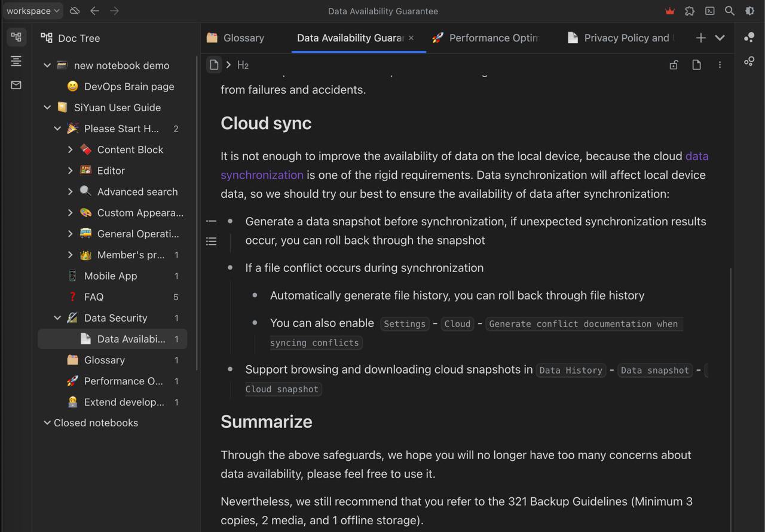The image size is (765, 532).
Task: Expand the Advanced search node
Action: (x=70, y=191)
